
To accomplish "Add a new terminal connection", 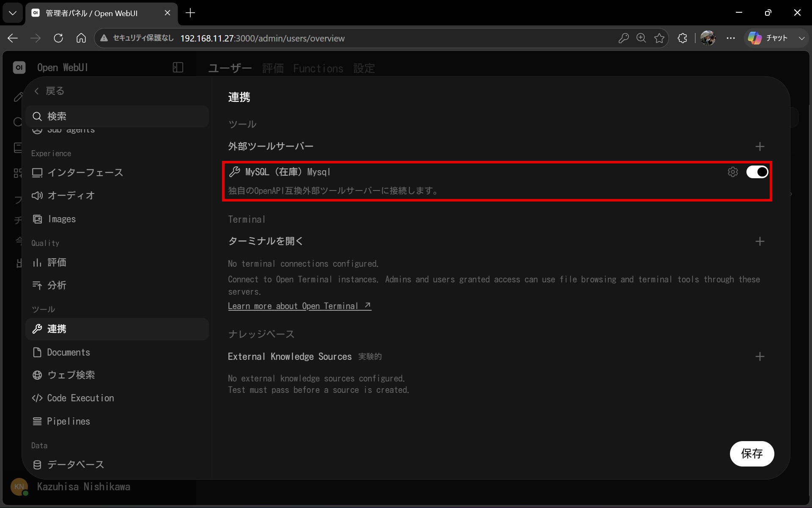I will coord(760,241).
